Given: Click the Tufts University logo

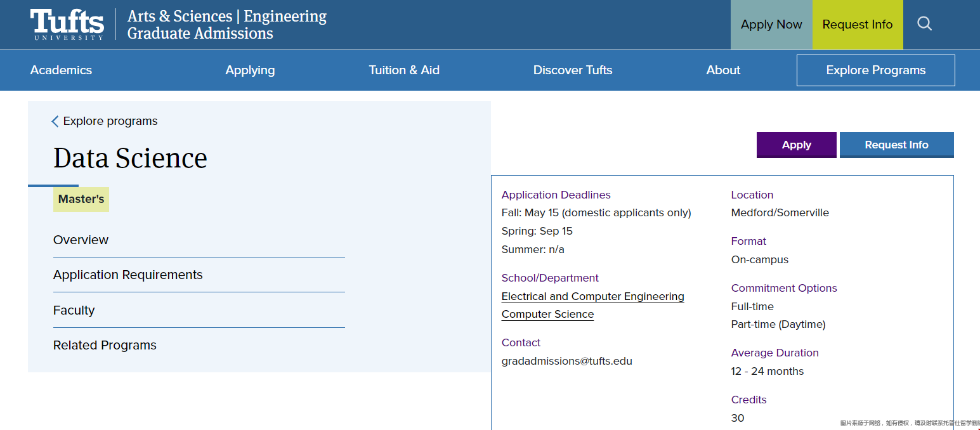Looking at the screenshot, I should 67,25.
